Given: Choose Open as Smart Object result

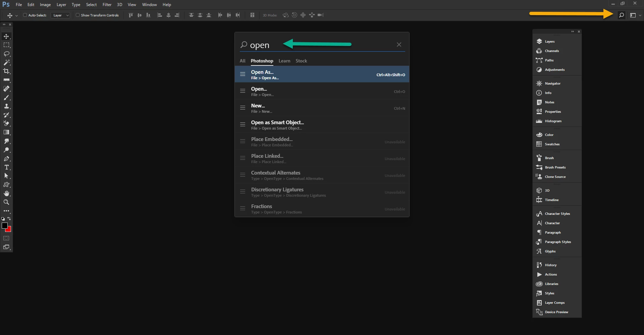Looking at the screenshot, I should [322, 125].
